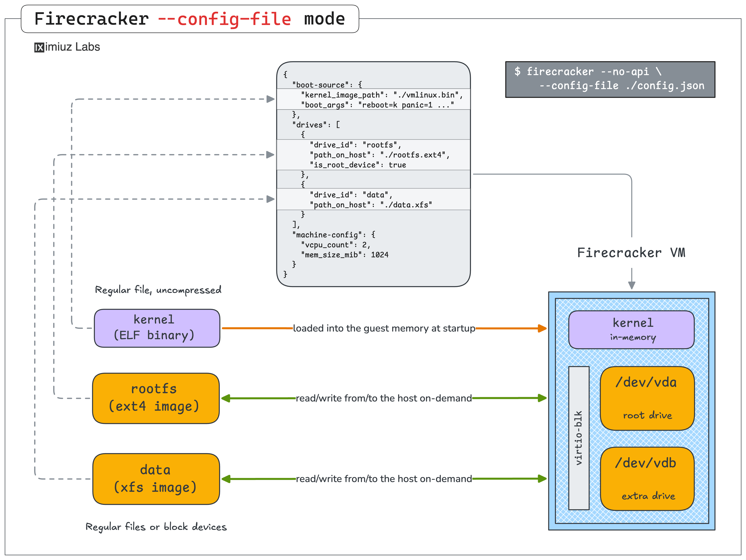Viewport: 746px width, 560px height.
Task: Click the "is_root_device": true line
Action: point(358,165)
